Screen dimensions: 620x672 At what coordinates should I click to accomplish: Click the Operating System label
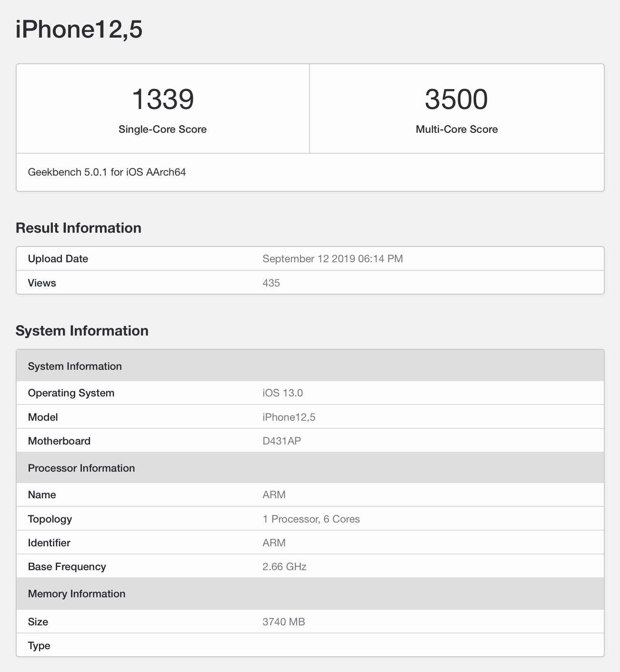point(71,393)
